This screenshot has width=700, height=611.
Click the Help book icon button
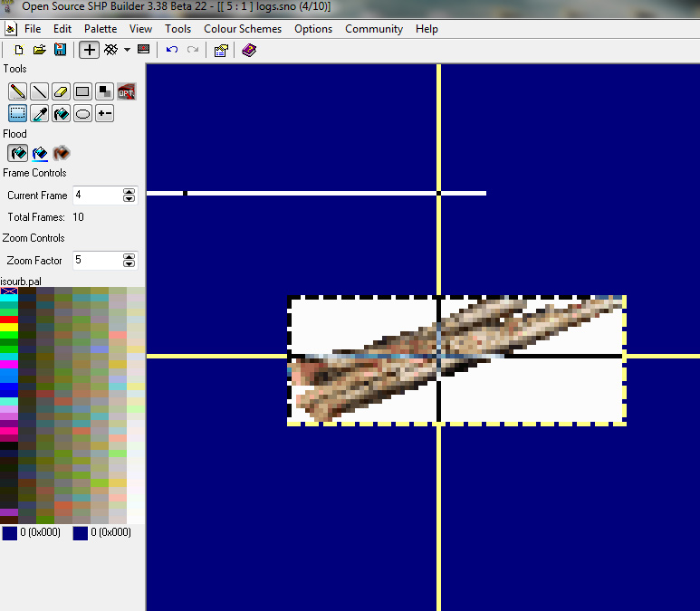[248, 50]
